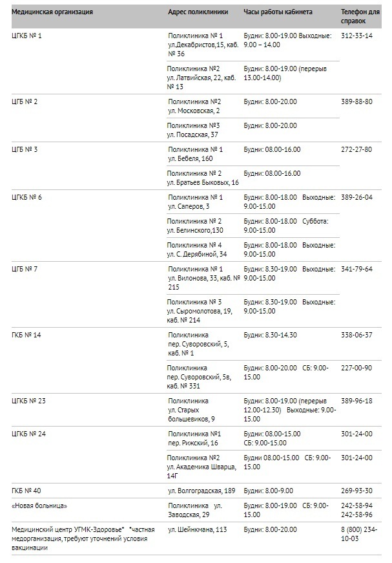Select phone number 312-33-14
Screen dimensions: 392x563
click(x=357, y=36)
